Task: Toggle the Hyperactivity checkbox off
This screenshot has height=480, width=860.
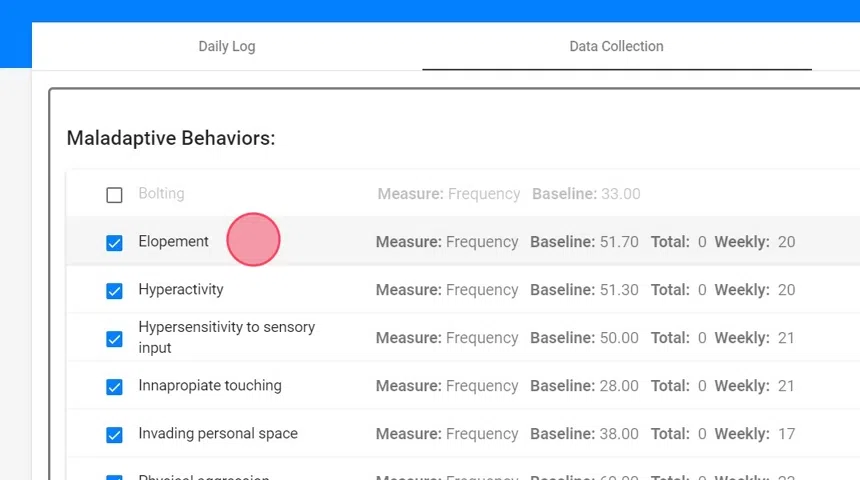Action: (x=114, y=291)
